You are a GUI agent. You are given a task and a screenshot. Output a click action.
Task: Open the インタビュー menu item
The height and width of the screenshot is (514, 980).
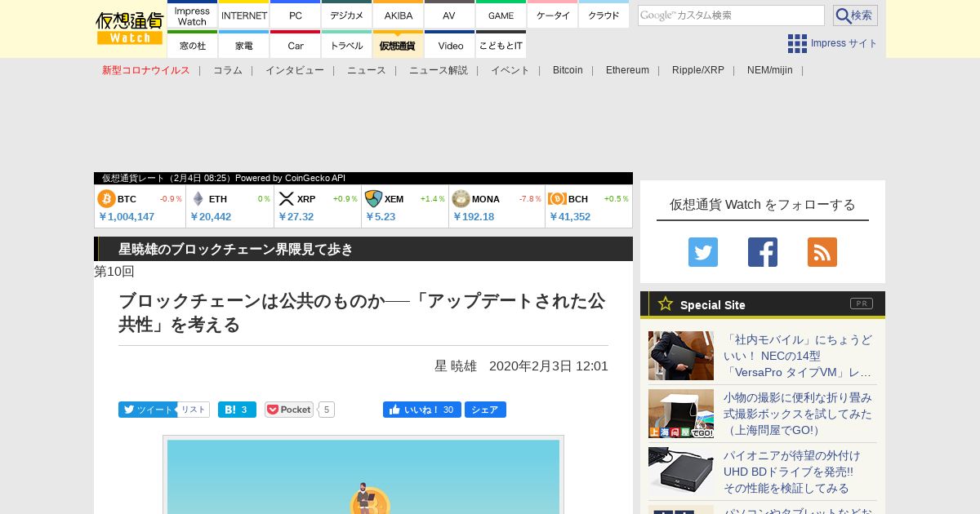pyautogui.click(x=295, y=70)
